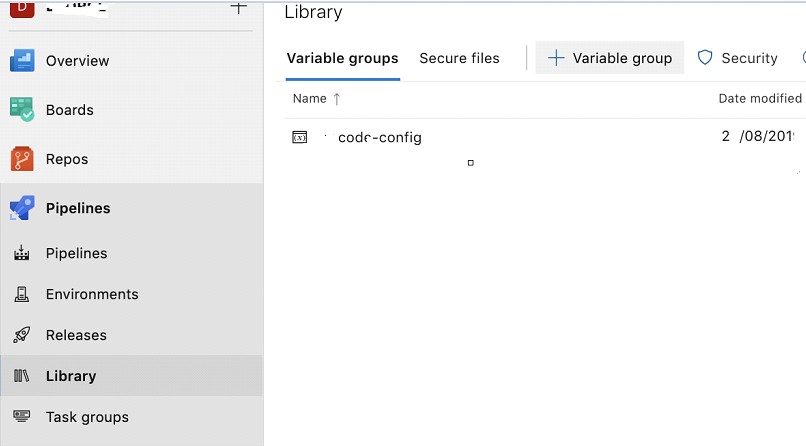The width and height of the screenshot is (806, 446).
Task: Click the Environments icon in sidebar
Action: coord(22,294)
